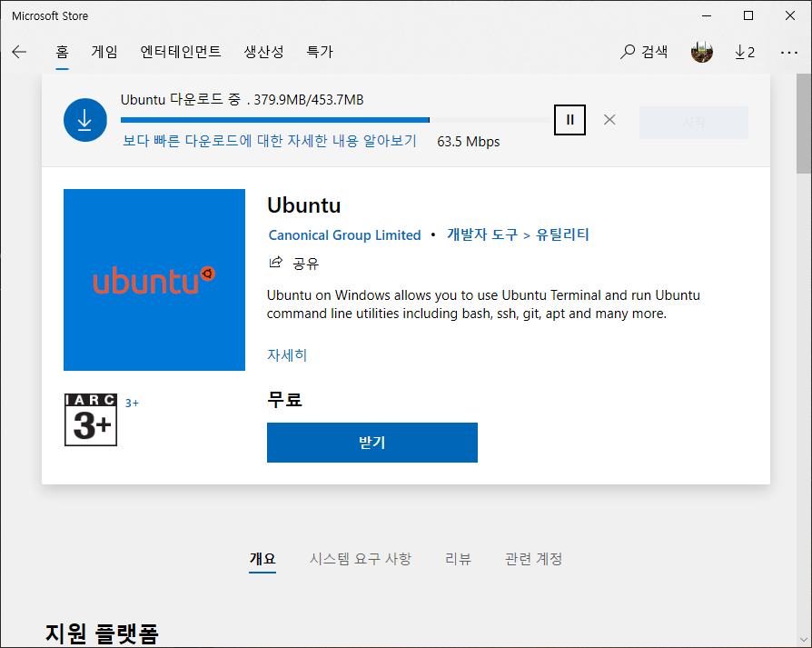This screenshot has width=812, height=648.
Task: Select the 생산성 tab
Action: [x=263, y=52]
